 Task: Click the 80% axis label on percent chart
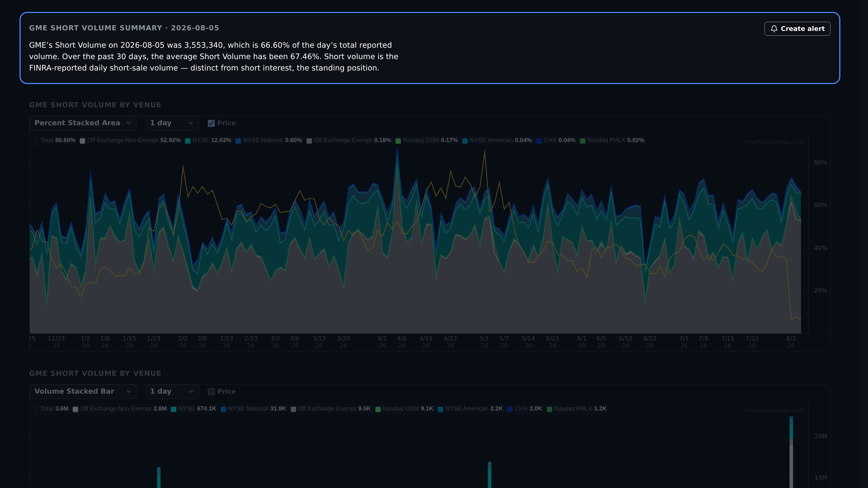tap(820, 163)
